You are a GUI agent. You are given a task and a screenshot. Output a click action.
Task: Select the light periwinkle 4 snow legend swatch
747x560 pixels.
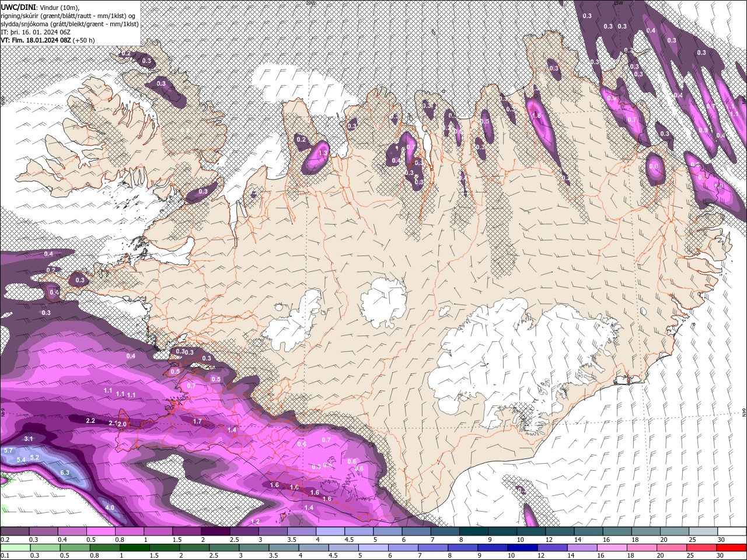pyautogui.click(x=329, y=531)
